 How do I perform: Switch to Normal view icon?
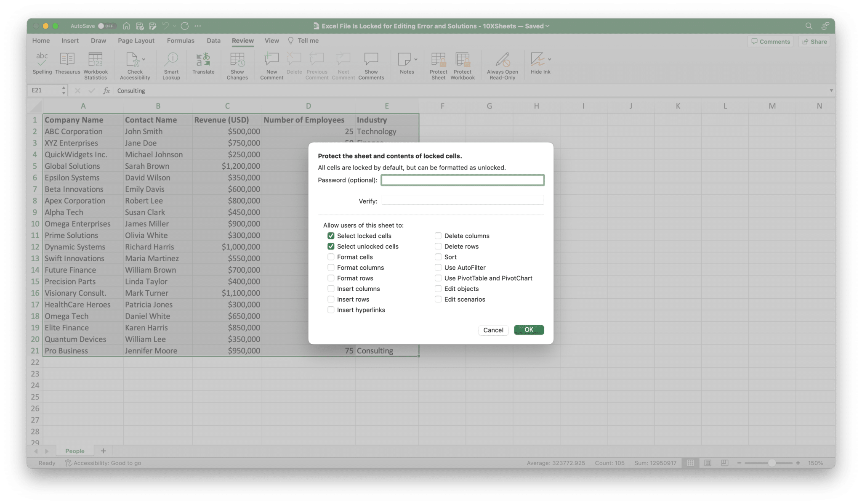click(x=691, y=463)
